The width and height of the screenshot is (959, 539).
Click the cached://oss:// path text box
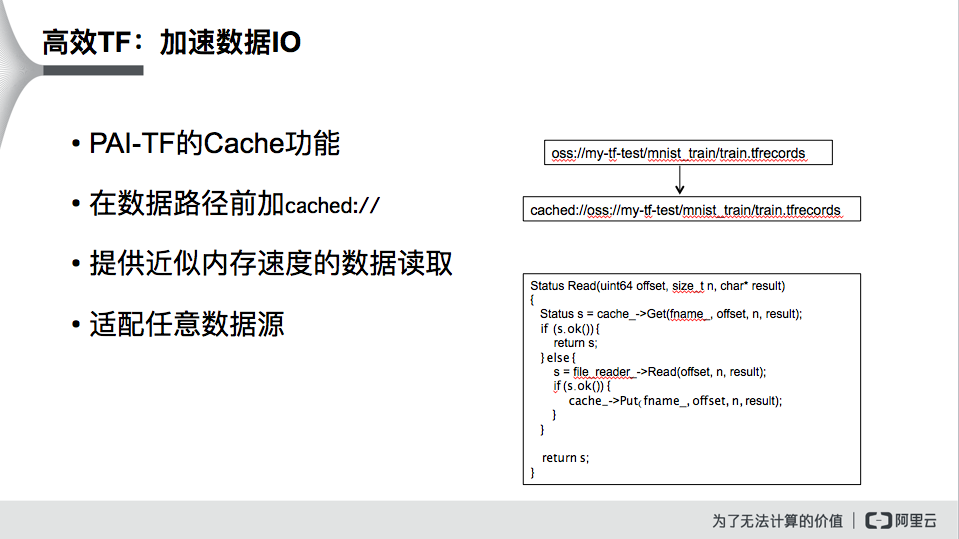click(692, 209)
